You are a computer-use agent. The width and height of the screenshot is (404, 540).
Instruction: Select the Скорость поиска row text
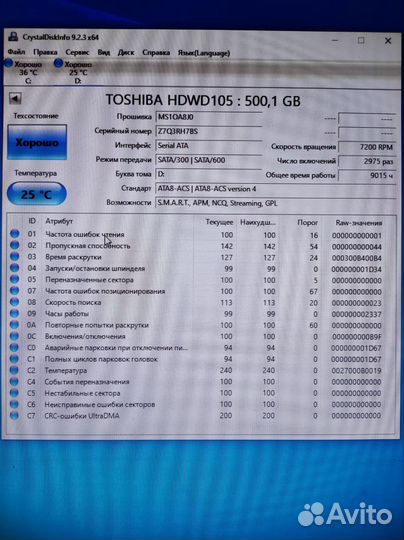tap(73, 302)
